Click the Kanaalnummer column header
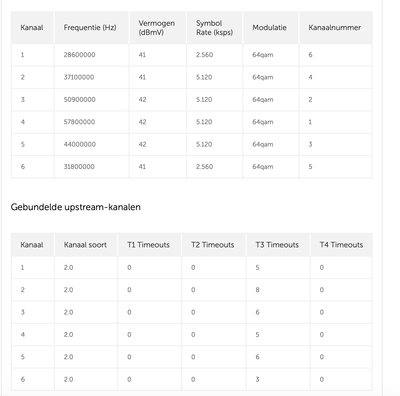 pyautogui.click(x=334, y=28)
